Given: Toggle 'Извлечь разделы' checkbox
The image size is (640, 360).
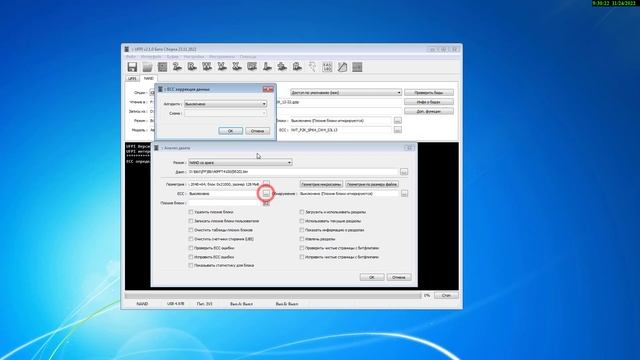Looking at the screenshot, I should click(x=302, y=239).
